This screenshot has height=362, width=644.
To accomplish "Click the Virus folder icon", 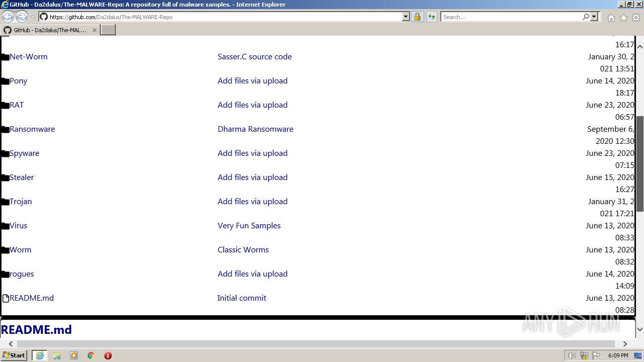I will [x=6, y=226].
